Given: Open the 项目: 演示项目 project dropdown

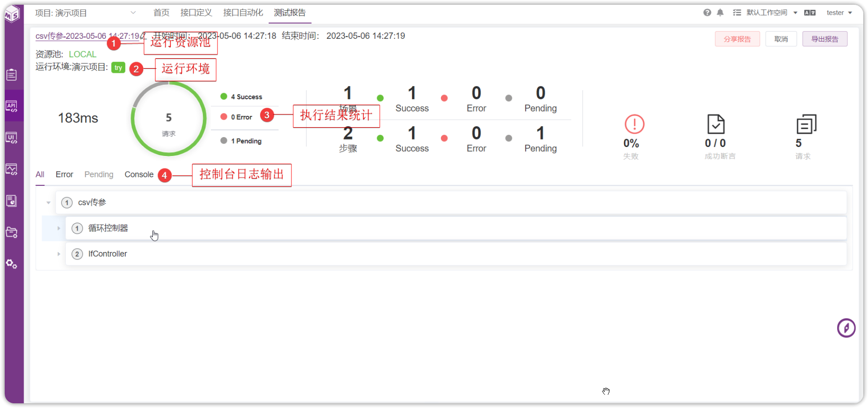Looking at the screenshot, I should [x=86, y=13].
